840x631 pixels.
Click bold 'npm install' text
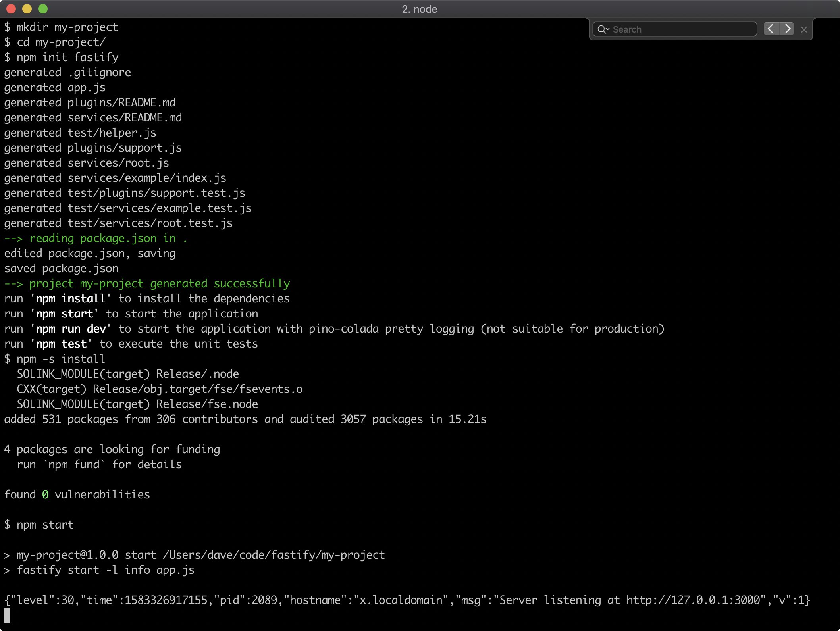(71, 299)
